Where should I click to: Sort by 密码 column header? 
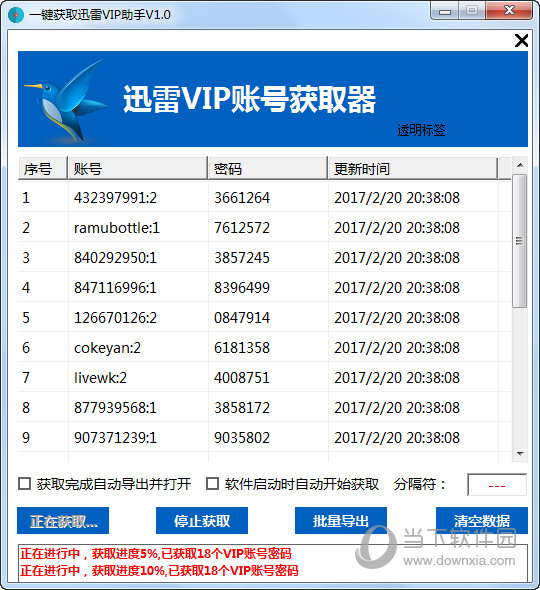click(x=268, y=168)
